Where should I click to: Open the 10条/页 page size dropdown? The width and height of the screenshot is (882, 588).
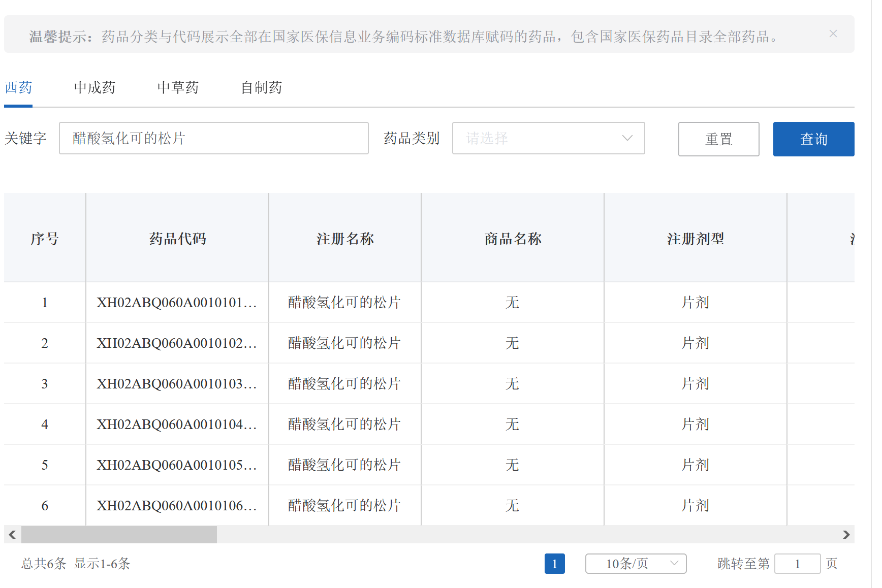click(636, 564)
